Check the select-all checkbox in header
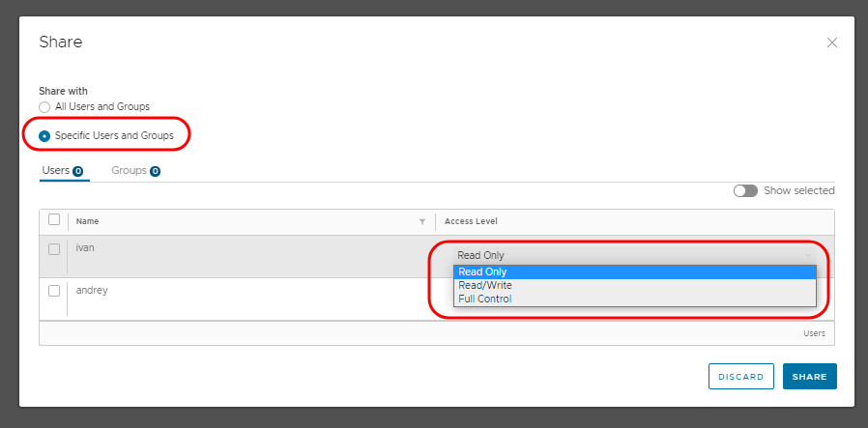 [x=54, y=220]
